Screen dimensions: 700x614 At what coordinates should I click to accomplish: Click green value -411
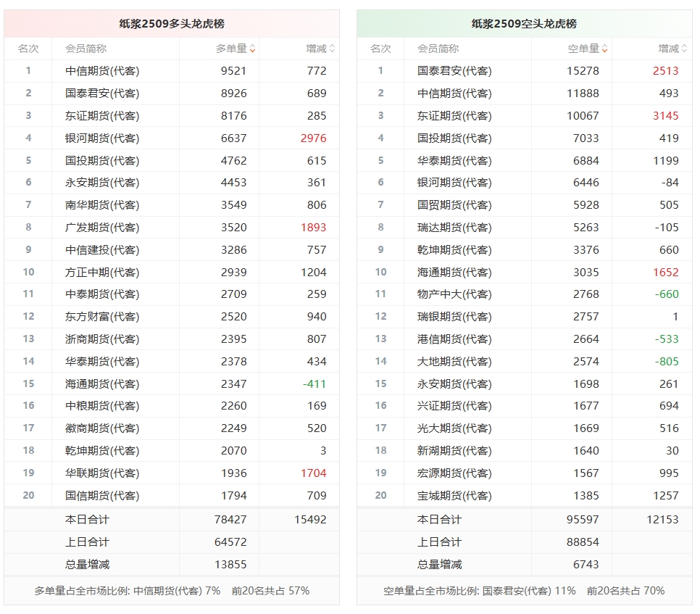pos(314,383)
